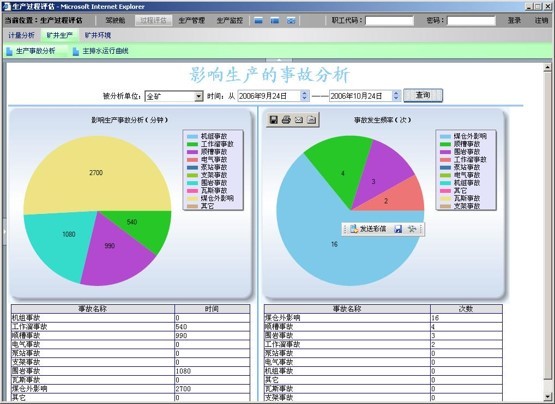The width and height of the screenshot is (555, 404).
Task: Click the email envelope icon in chart toolbar
Action: point(299,120)
